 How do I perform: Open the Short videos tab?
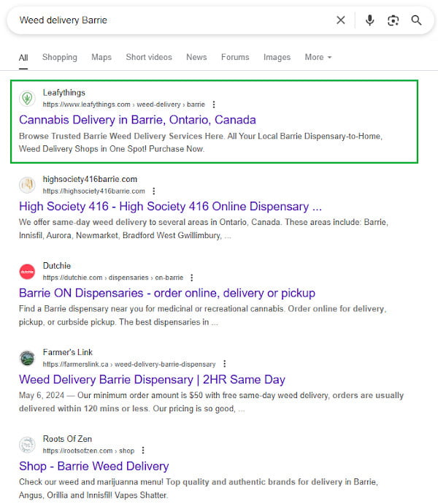pos(149,57)
